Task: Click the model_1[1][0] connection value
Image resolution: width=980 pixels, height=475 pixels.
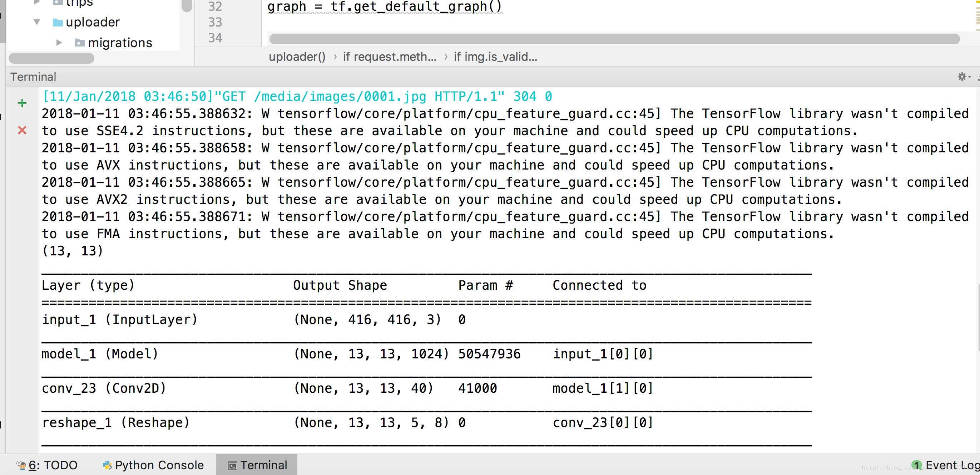Action: click(603, 388)
